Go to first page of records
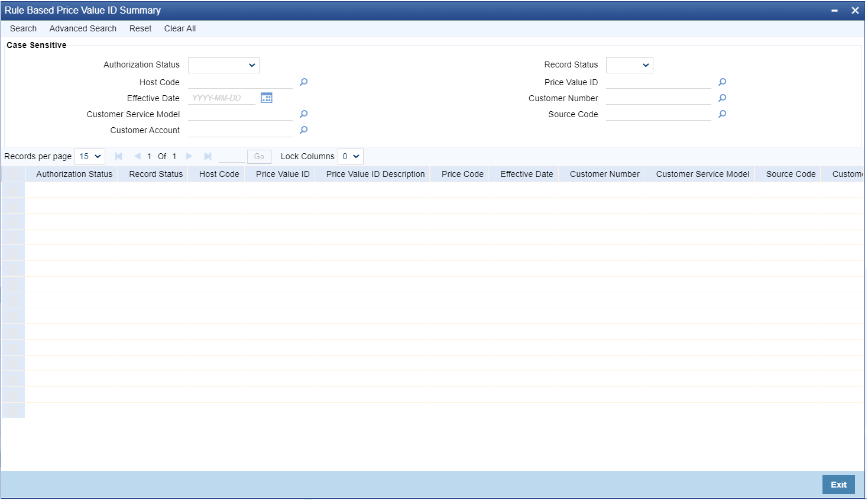Image resolution: width=868 pixels, height=500 pixels. (x=118, y=156)
